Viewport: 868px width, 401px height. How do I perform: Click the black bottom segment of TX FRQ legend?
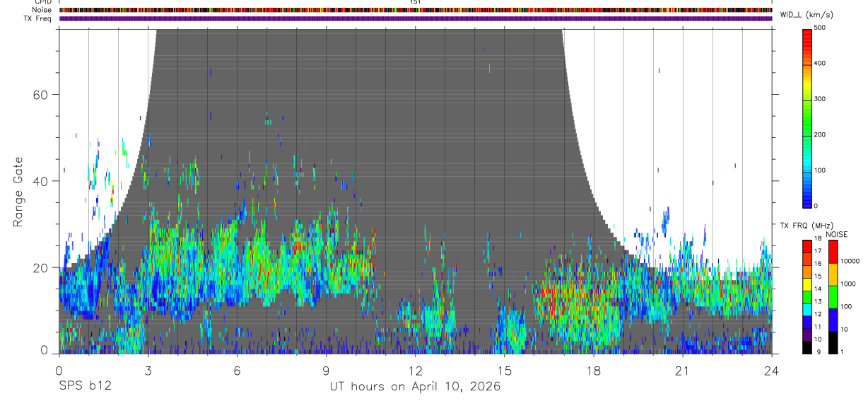(x=807, y=347)
